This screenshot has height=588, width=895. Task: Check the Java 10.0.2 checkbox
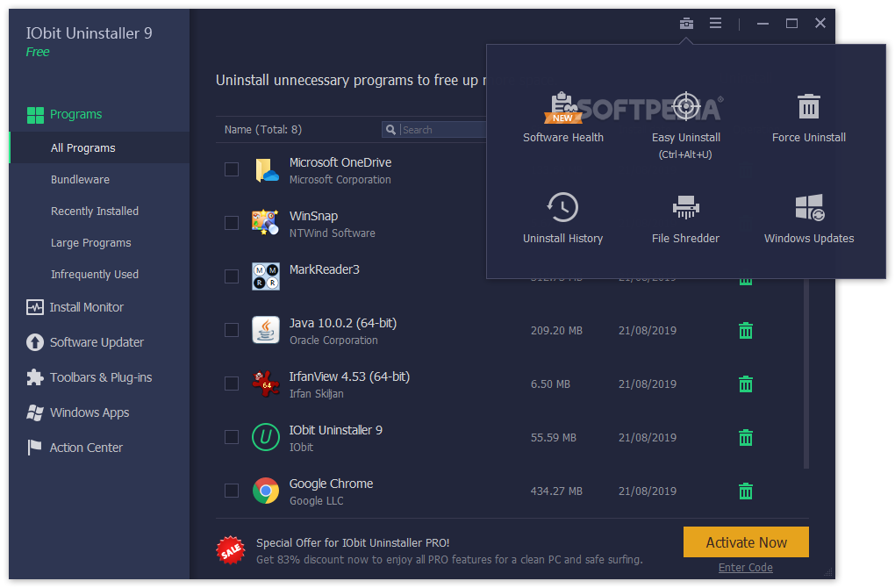[x=231, y=330]
